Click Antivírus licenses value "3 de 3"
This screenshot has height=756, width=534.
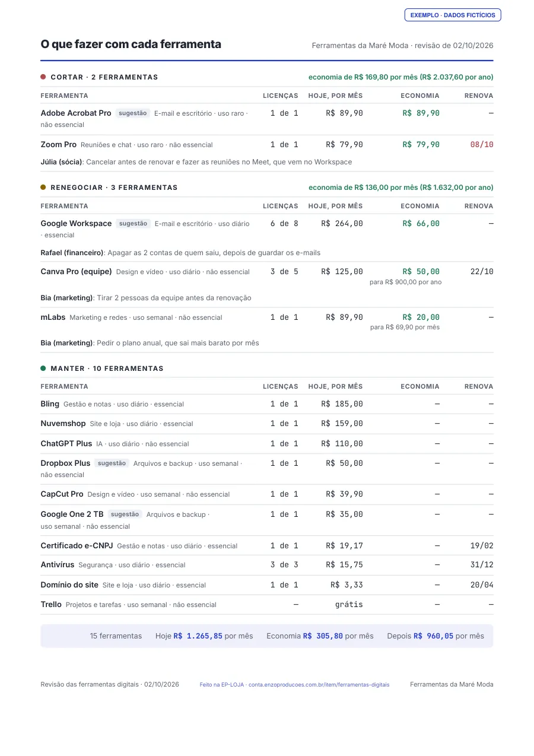pos(284,565)
